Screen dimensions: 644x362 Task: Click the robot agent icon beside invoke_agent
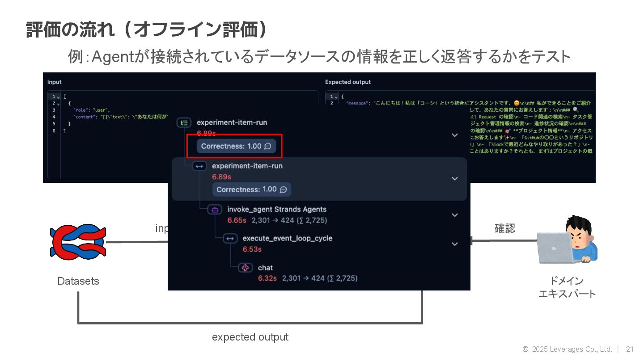(215, 210)
